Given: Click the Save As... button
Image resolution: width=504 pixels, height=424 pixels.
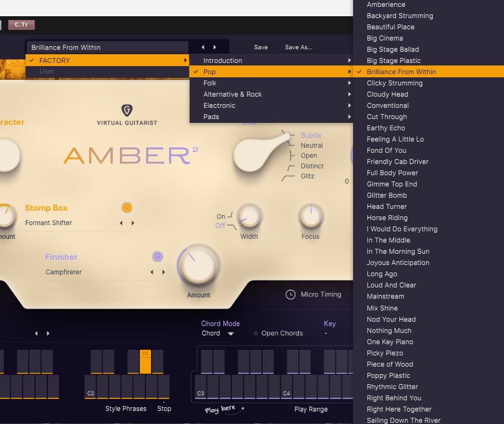Looking at the screenshot, I should point(299,47).
